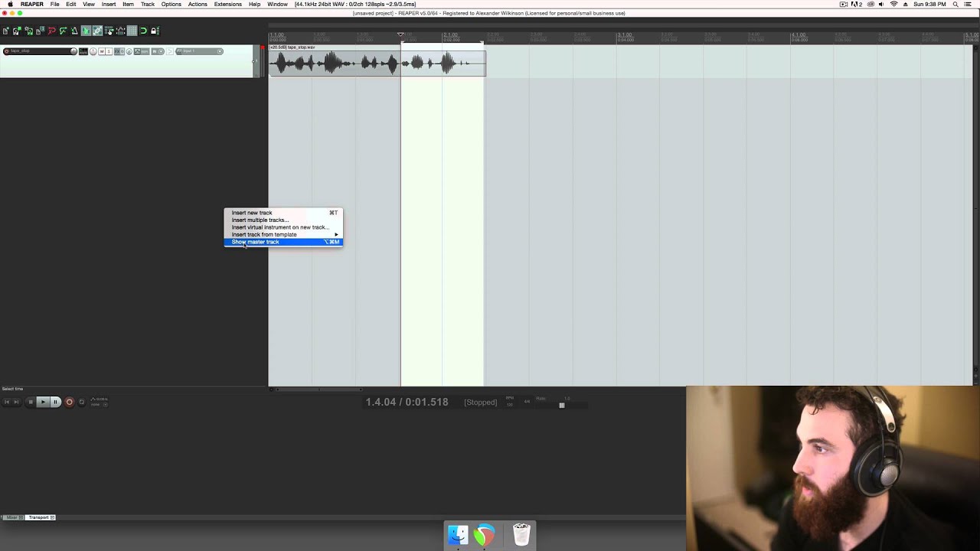
Task: Go to project end transport button
Action: 17,402
